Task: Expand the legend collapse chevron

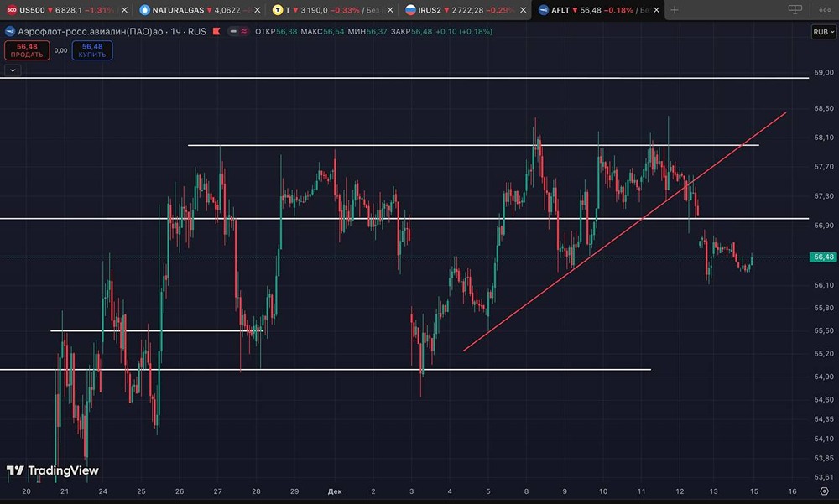Action: pos(13,70)
